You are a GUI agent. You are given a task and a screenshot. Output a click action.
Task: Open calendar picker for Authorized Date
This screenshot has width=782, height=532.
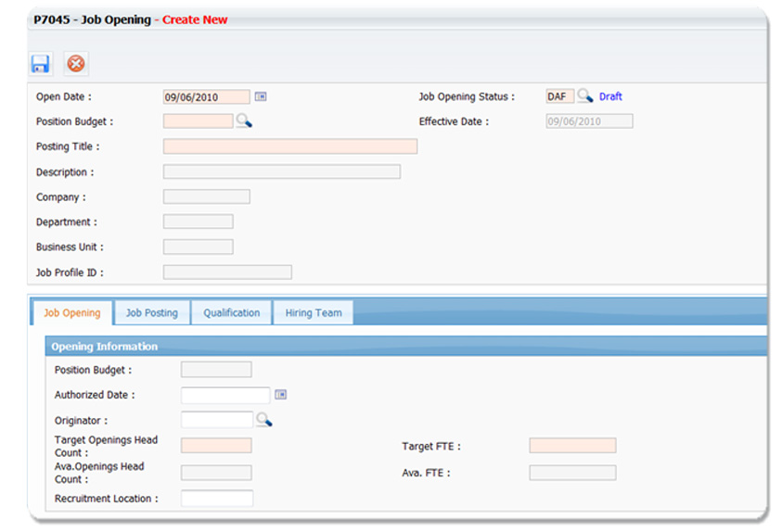pyautogui.click(x=281, y=395)
